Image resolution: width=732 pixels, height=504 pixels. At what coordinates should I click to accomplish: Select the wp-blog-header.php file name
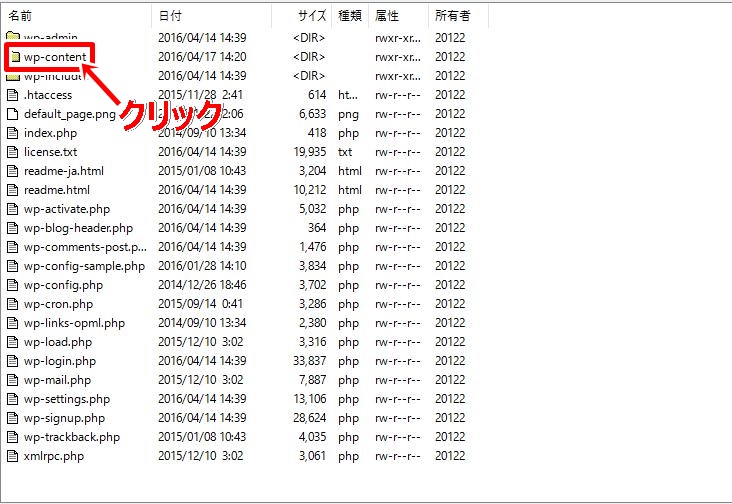coord(78,228)
